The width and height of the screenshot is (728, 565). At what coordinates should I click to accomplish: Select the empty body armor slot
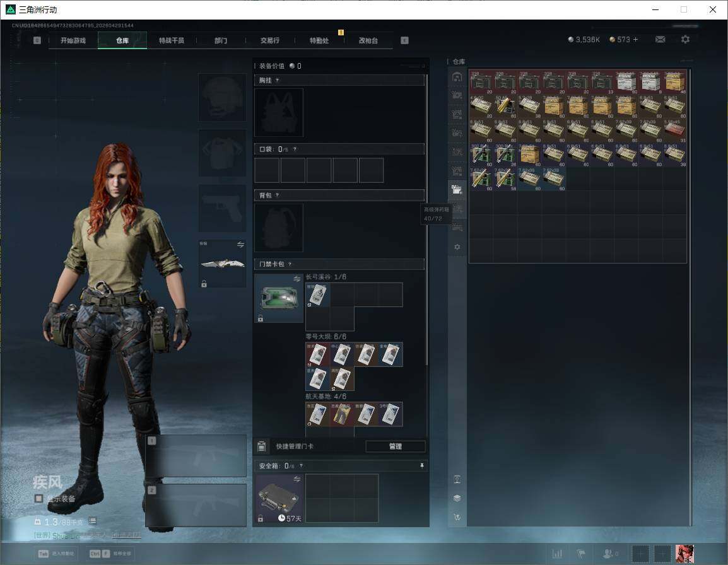223,153
